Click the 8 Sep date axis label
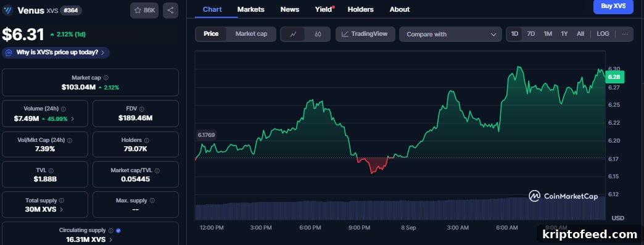The width and height of the screenshot is (644, 245). tap(408, 228)
